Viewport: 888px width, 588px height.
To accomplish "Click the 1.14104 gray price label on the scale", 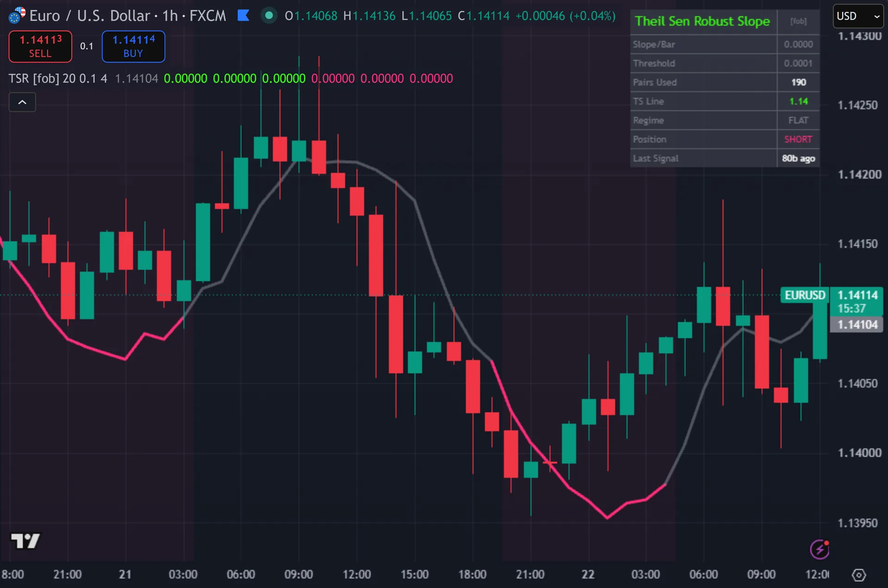I will (x=857, y=325).
